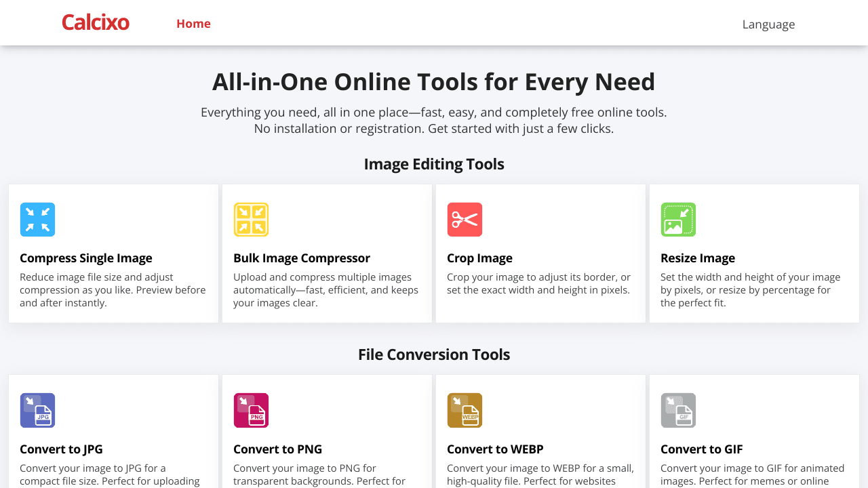Viewport: 868px width, 488px height.
Task: Click the 'All-in-One Online Tools' main heading
Action: tap(434, 82)
